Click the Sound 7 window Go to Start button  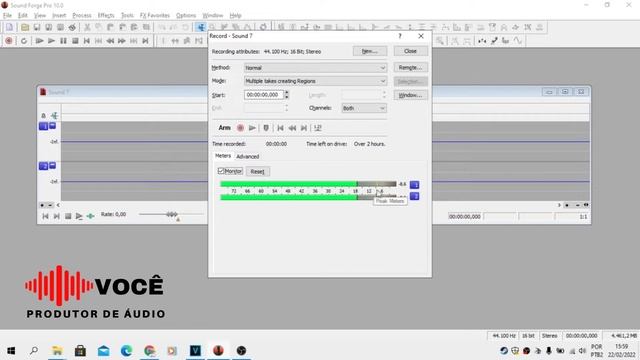pyautogui.click(x=45, y=216)
